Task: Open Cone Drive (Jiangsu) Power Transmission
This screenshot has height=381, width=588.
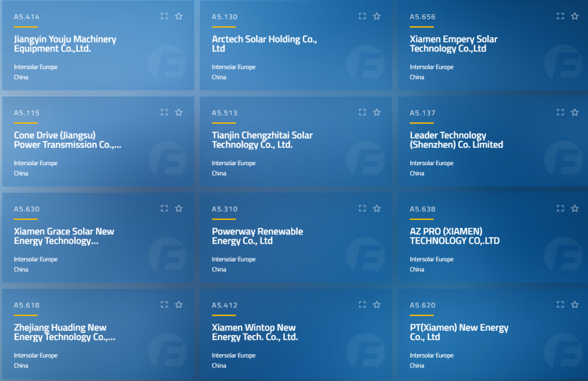Action: click(x=68, y=140)
